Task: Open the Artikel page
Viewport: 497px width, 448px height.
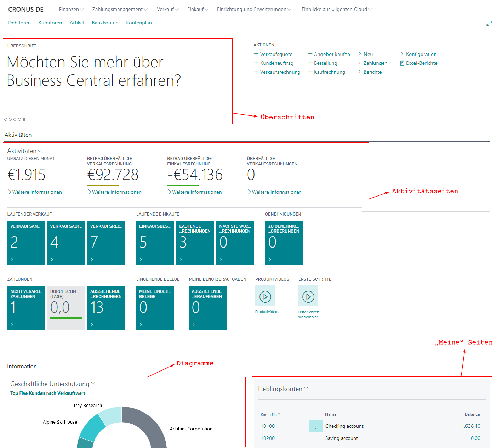Action: [x=77, y=23]
